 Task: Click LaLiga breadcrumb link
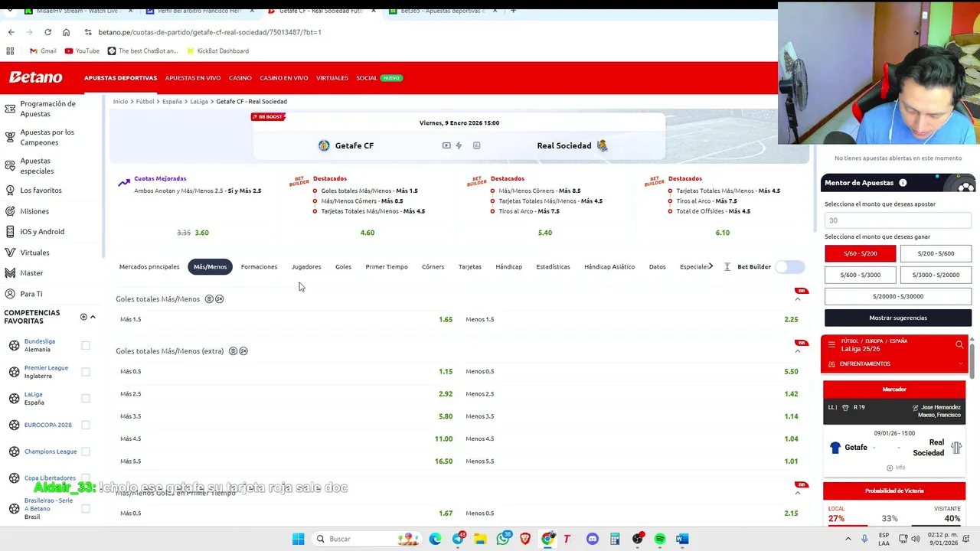coord(199,101)
